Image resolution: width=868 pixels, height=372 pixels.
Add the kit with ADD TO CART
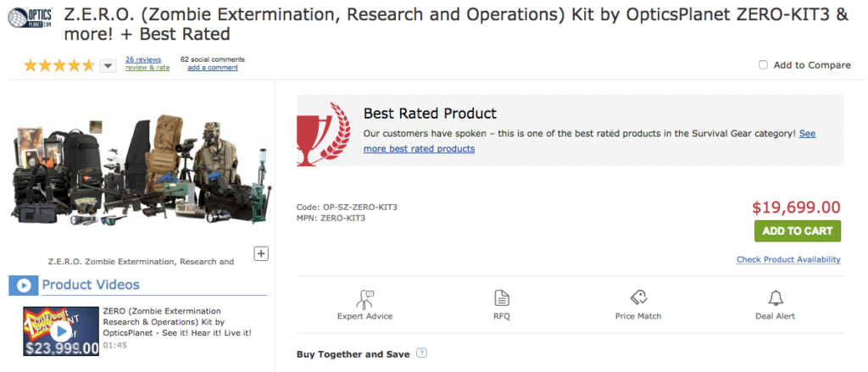tap(797, 230)
